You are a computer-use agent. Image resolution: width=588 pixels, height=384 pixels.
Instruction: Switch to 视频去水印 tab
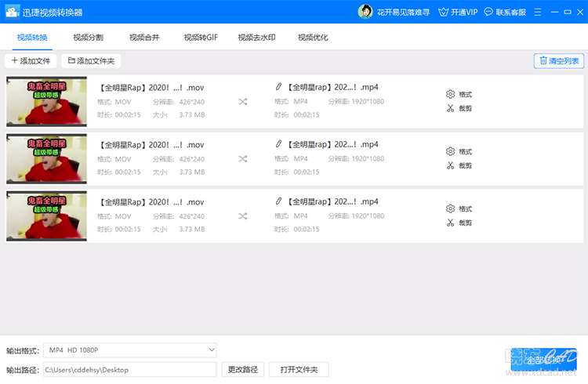coord(257,38)
